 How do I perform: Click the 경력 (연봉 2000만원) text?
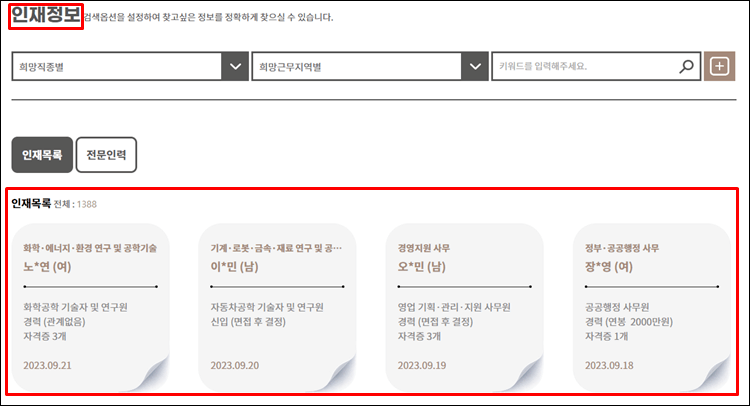pos(629,322)
